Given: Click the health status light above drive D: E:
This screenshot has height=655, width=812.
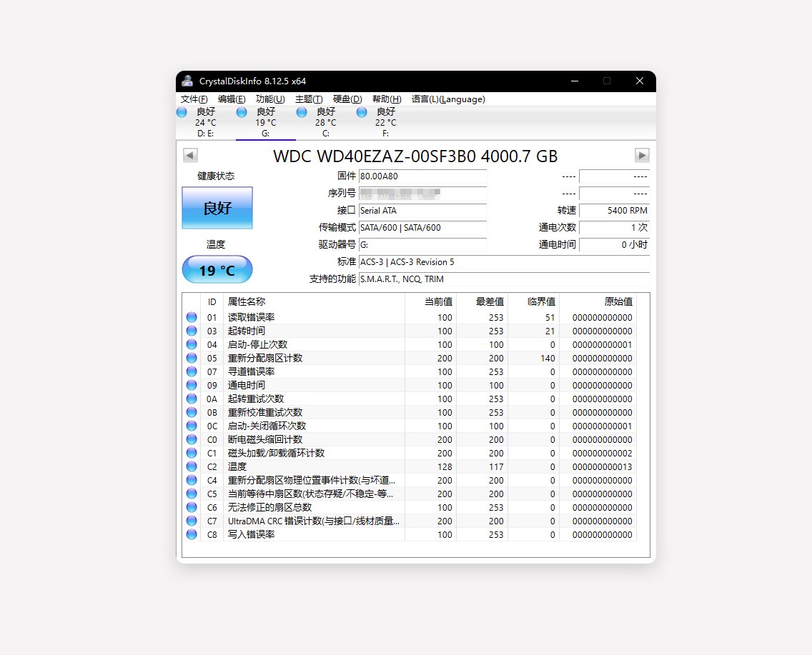Looking at the screenshot, I should coord(182,112).
